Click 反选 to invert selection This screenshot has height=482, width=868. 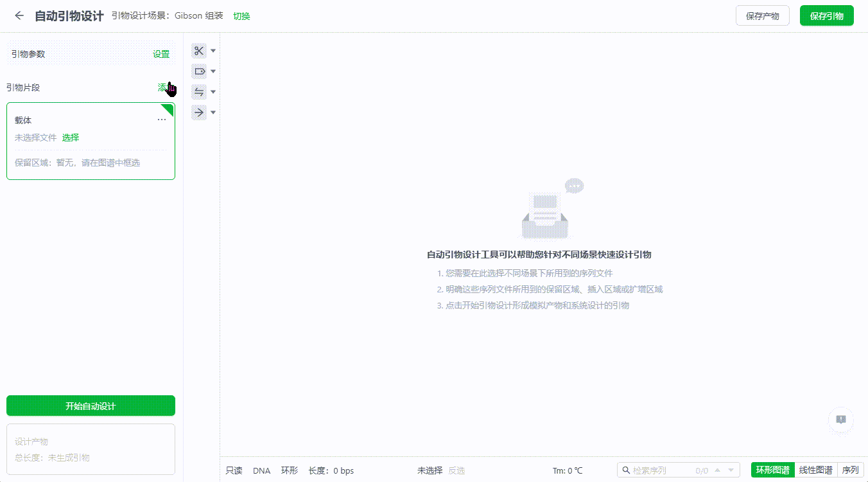click(456, 470)
